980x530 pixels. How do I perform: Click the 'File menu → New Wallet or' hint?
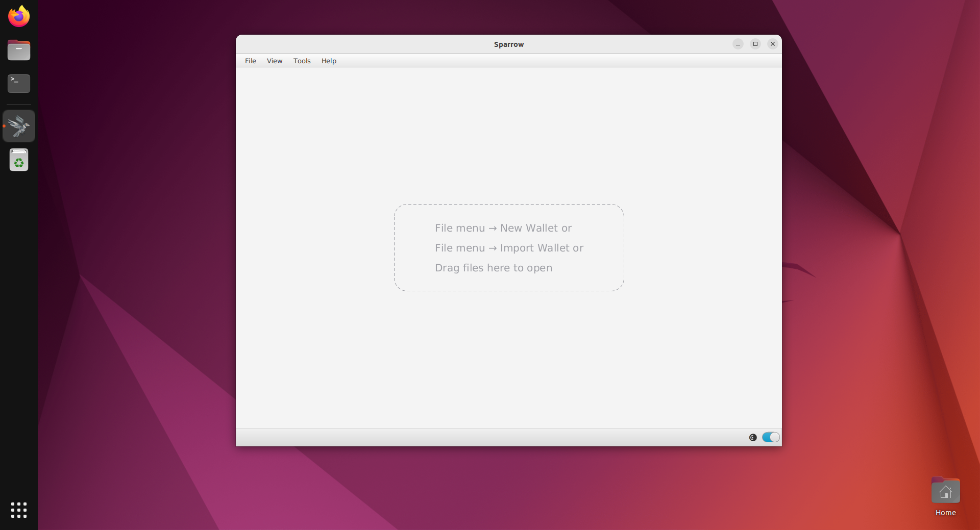503,228
